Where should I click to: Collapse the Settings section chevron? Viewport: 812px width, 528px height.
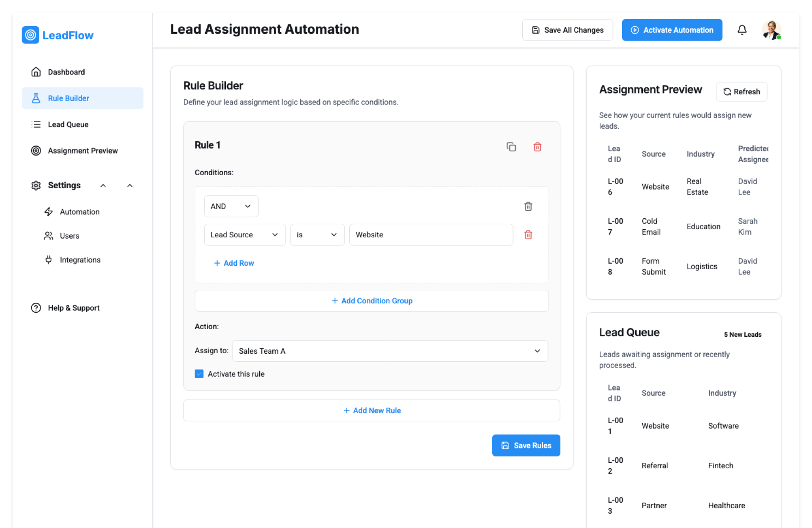(130, 186)
